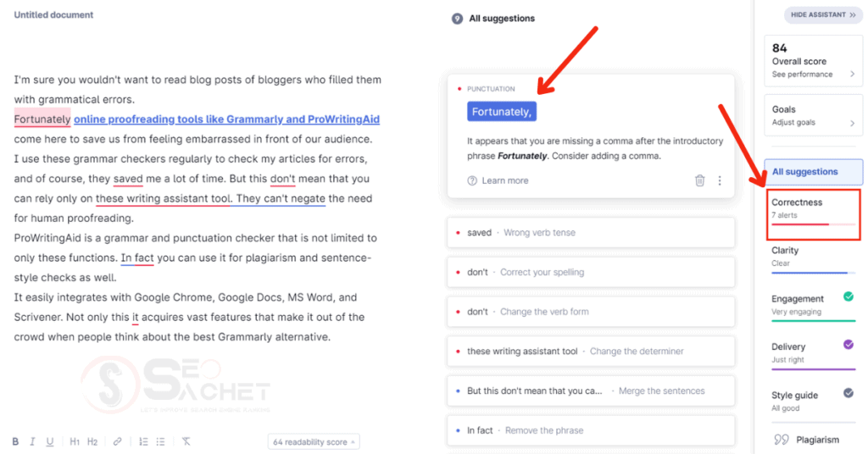Accept the 'Fortunately,' correction
The image size is (868, 454).
click(502, 112)
